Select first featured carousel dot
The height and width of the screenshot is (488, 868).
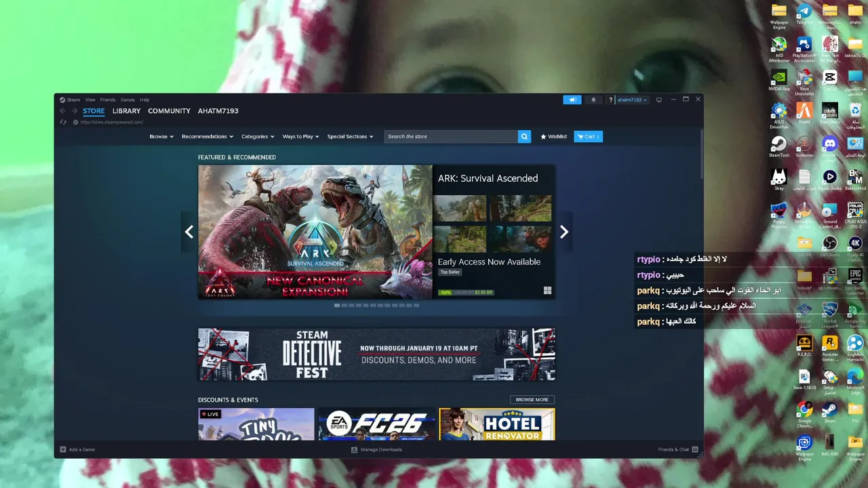pos(337,305)
